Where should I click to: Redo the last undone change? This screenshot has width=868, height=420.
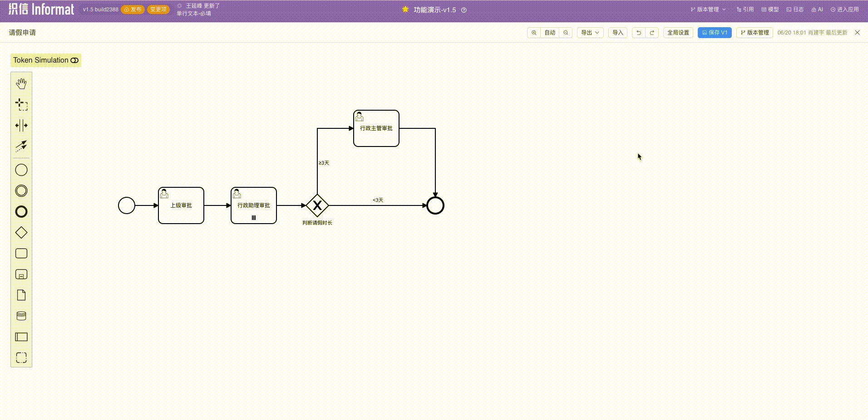click(x=651, y=32)
